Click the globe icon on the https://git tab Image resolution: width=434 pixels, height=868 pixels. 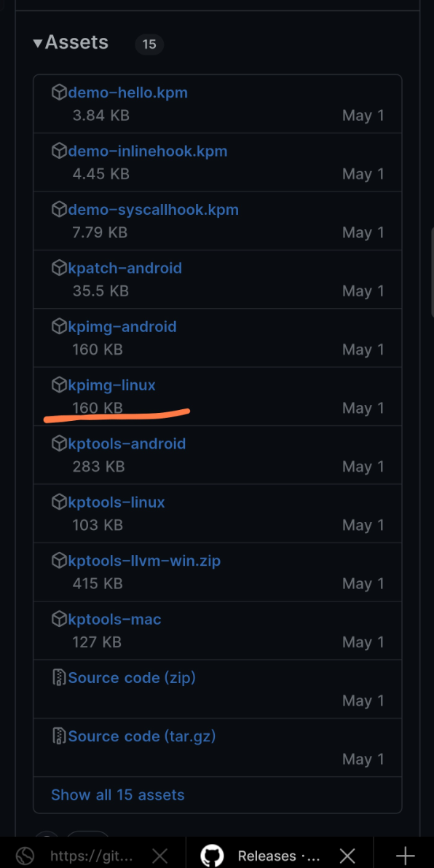coord(25,856)
